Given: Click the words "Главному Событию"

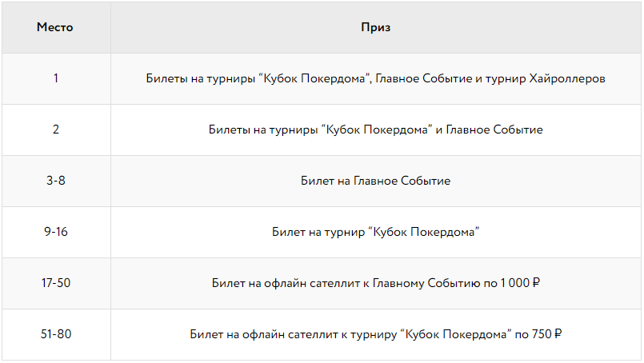Looking at the screenshot, I should [x=414, y=283].
